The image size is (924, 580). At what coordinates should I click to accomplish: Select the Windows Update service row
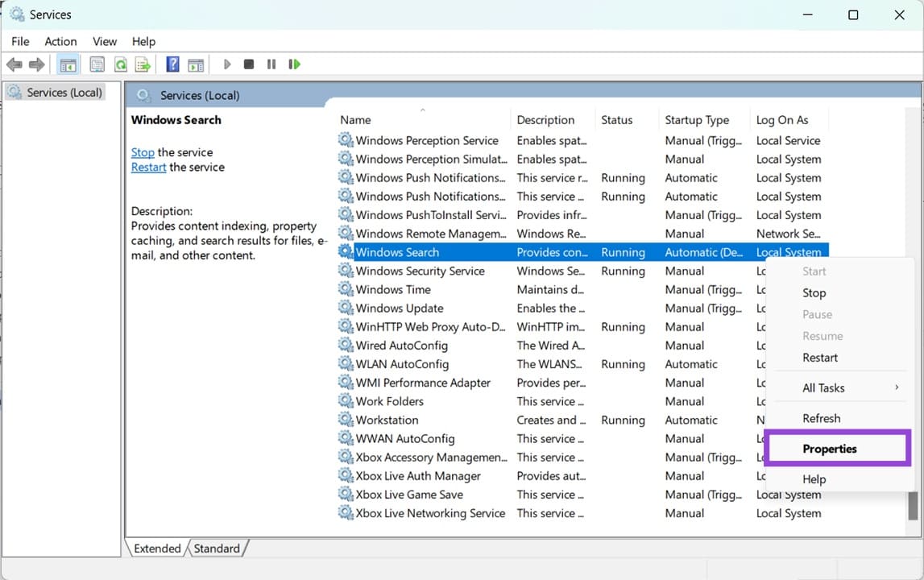tap(398, 308)
